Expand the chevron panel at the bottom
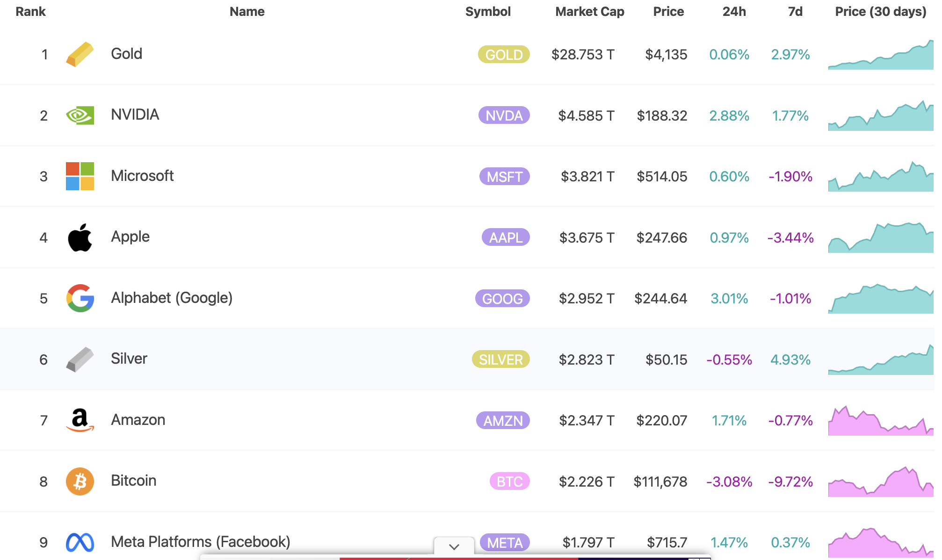 coord(453,546)
